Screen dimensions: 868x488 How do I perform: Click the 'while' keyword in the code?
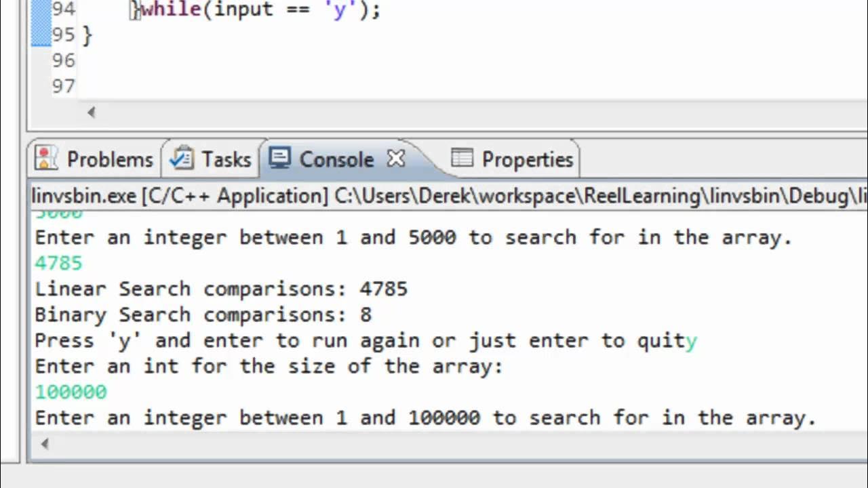(171, 9)
